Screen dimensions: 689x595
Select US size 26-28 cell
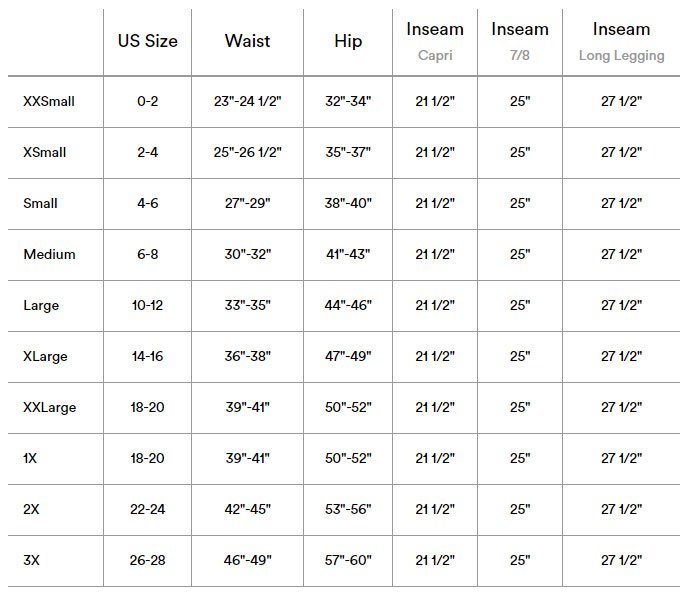(x=147, y=560)
